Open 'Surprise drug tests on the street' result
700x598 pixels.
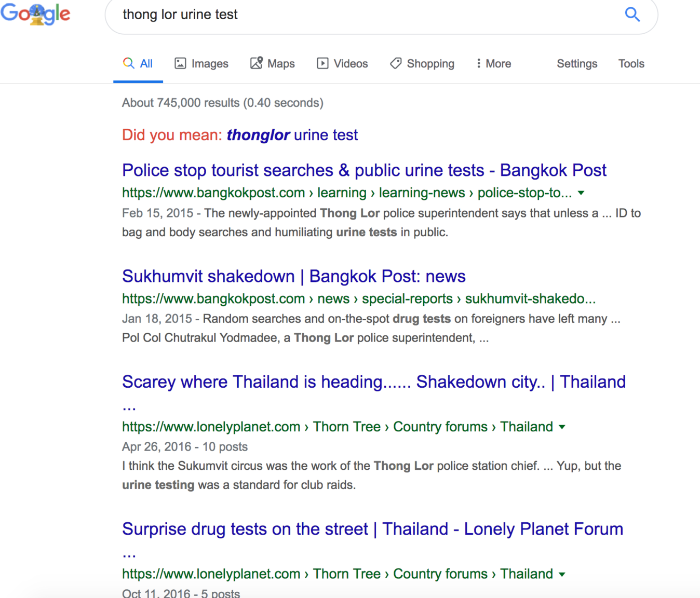[372, 539]
